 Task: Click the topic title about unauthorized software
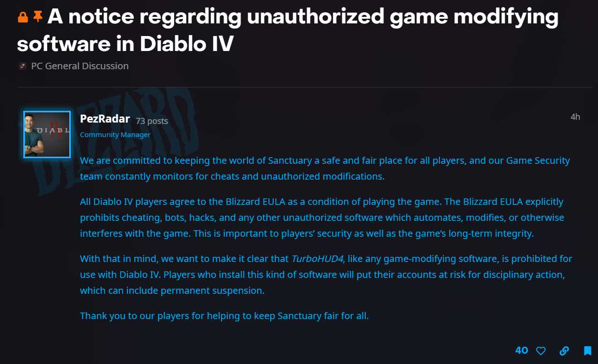(288, 30)
